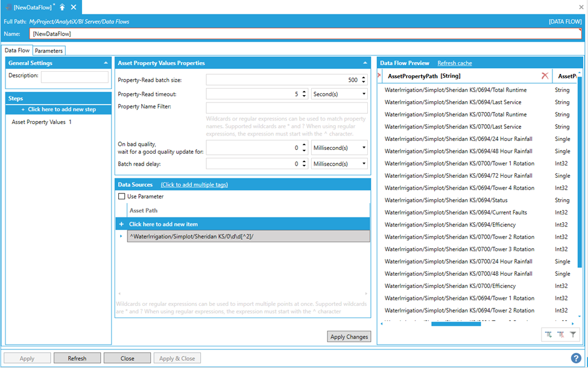
Task: Click the Refresh cache link
Action: pyautogui.click(x=454, y=63)
